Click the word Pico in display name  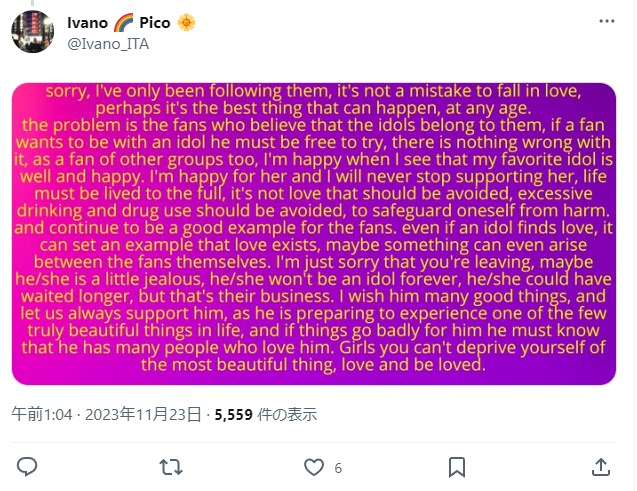click(x=154, y=22)
